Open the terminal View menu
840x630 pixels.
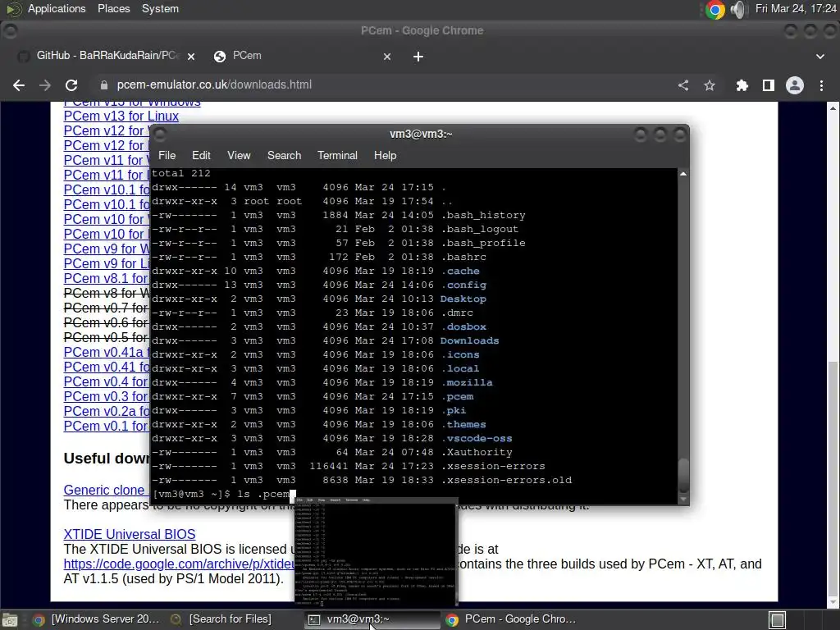[x=239, y=155]
